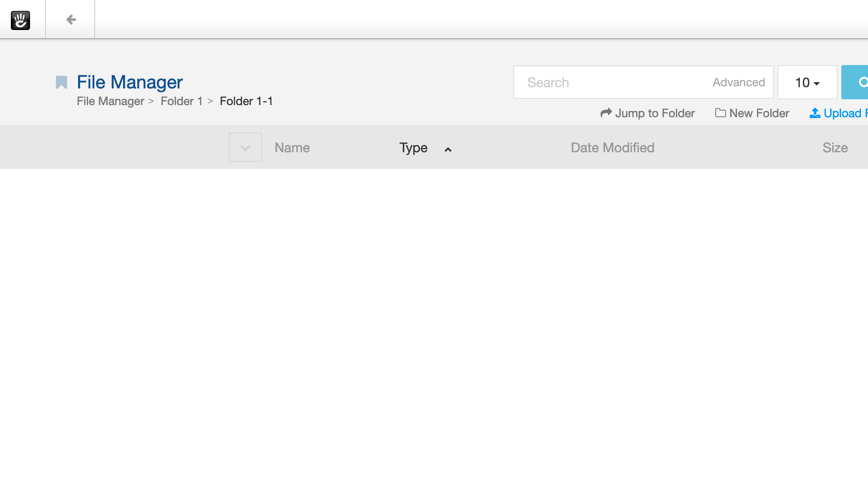Sort files by the Name column
The width and height of the screenshot is (868, 488).
(292, 147)
